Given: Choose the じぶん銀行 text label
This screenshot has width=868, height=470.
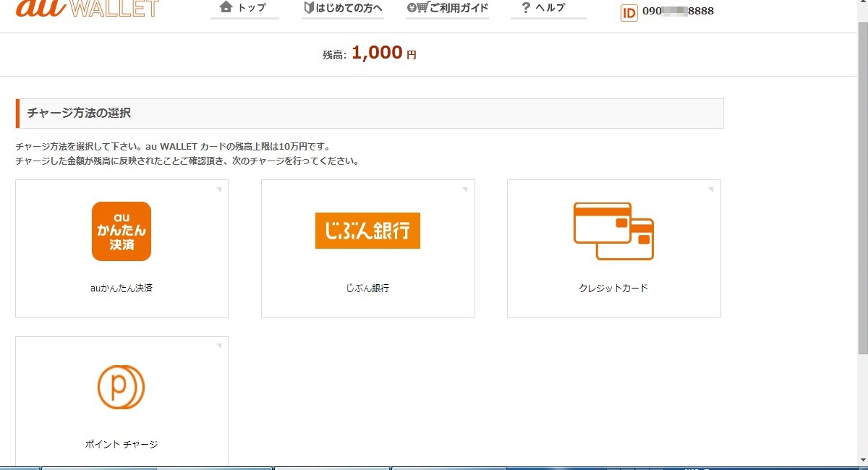Looking at the screenshot, I should pyautogui.click(x=367, y=288).
